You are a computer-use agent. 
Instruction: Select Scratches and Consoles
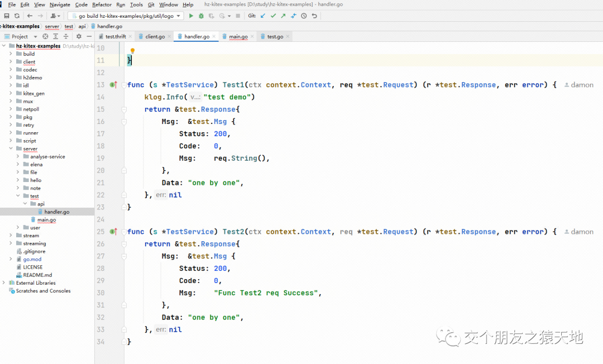43,290
